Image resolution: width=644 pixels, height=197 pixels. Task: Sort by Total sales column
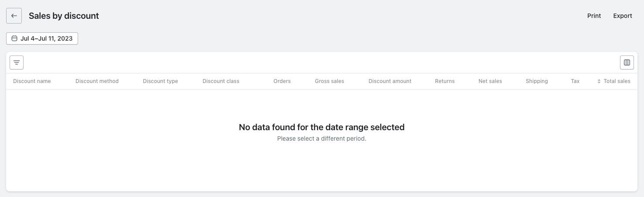(x=617, y=81)
